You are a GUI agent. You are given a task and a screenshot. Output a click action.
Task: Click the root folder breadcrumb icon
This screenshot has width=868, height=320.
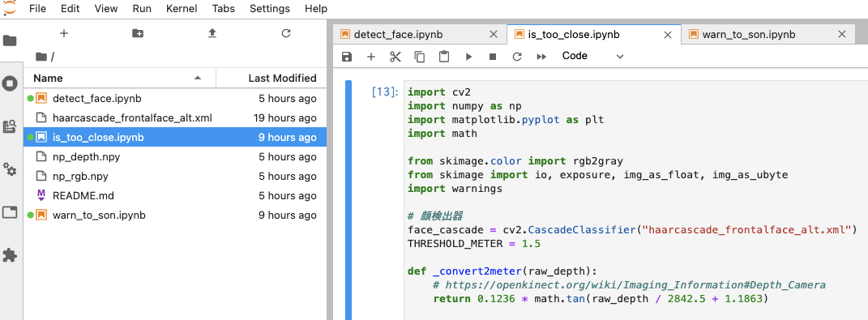pos(41,57)
